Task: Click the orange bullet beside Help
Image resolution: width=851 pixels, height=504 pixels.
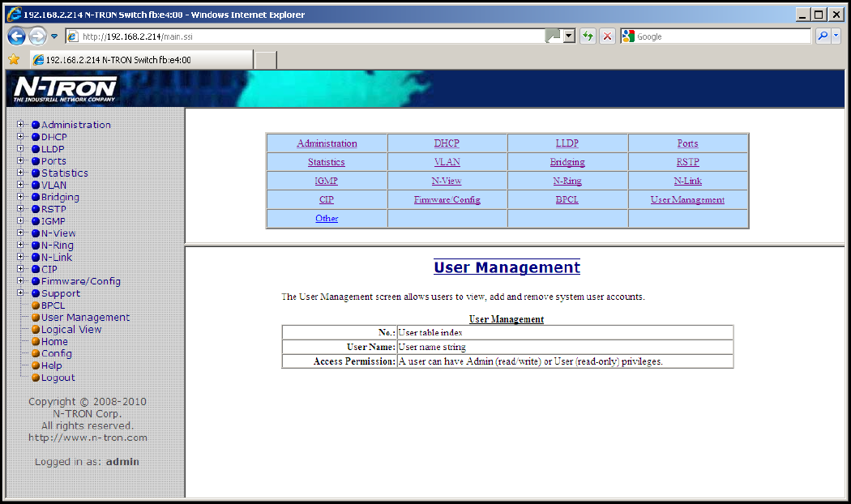Action: tap(36, 365)
